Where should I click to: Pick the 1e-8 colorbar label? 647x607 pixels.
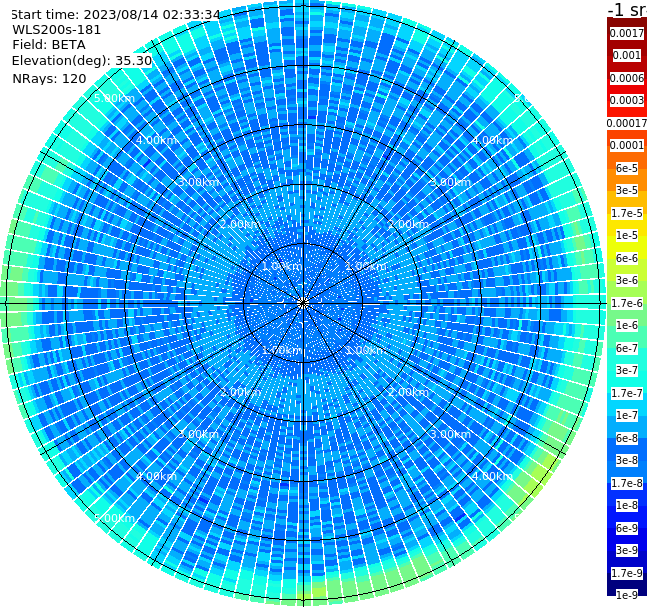tap(627, 505)
